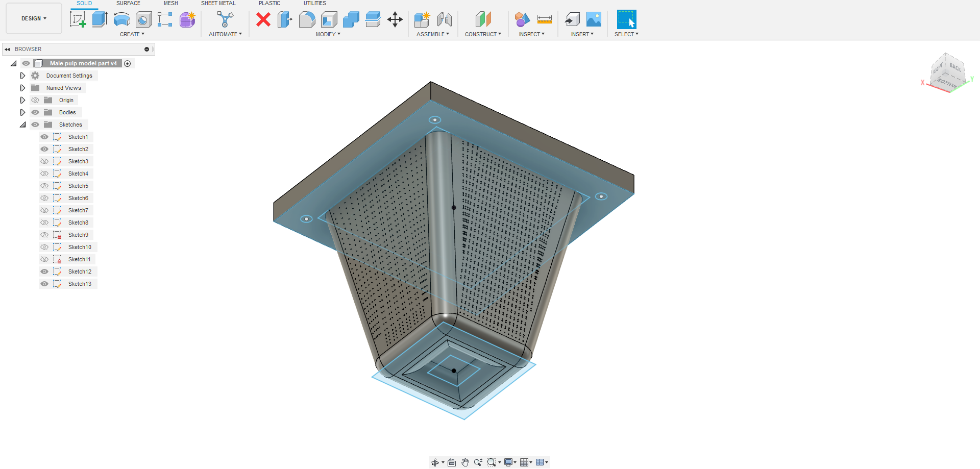The image size is (980, 469).
Task: Select the Offset Face tool
Action: [x=373, y=19]
